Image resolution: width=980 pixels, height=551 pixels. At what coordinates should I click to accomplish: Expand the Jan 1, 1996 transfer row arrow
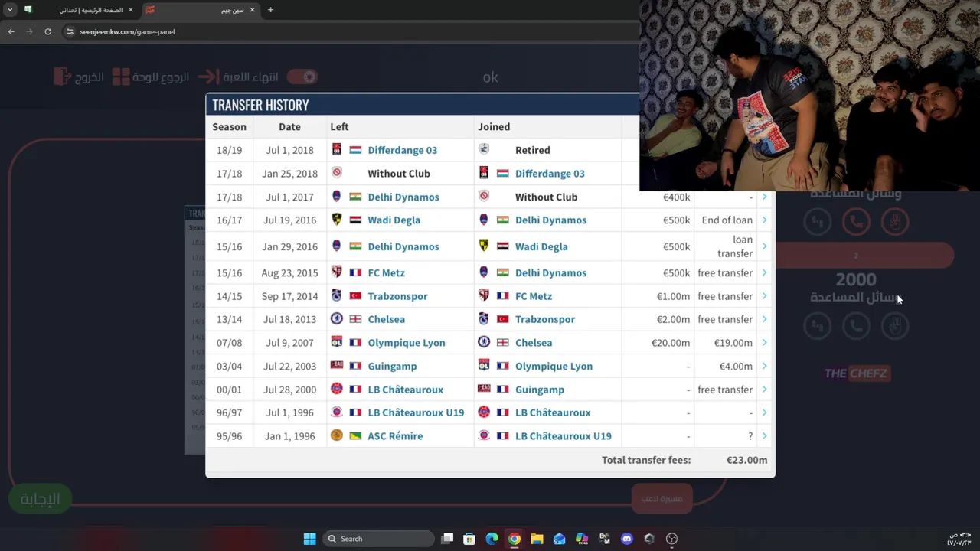pos(764,436)
